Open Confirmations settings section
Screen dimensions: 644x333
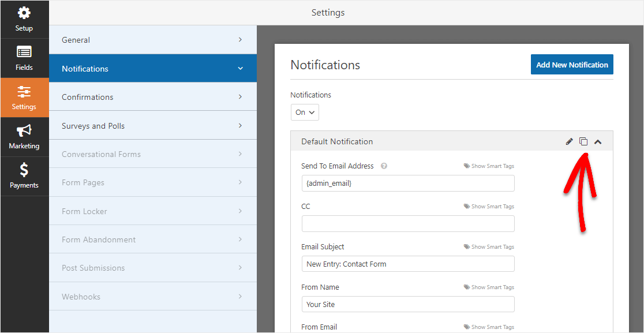point(153,97)
